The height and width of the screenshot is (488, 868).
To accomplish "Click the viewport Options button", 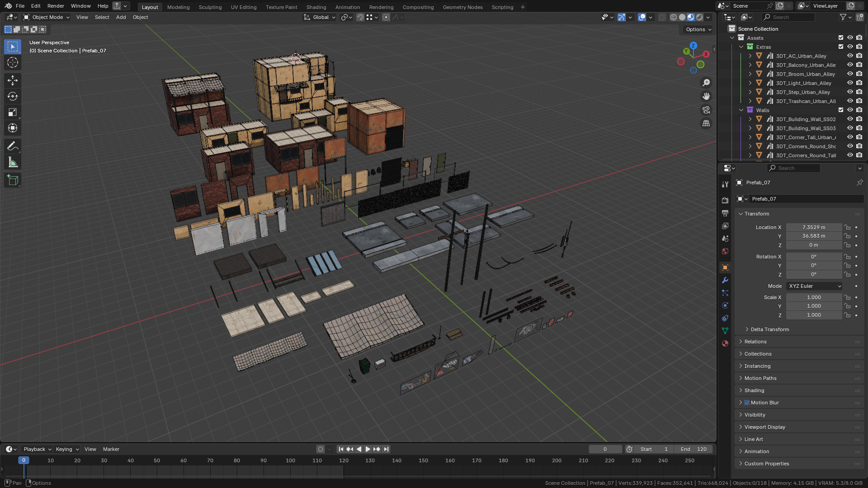I will tap(698, 29).
